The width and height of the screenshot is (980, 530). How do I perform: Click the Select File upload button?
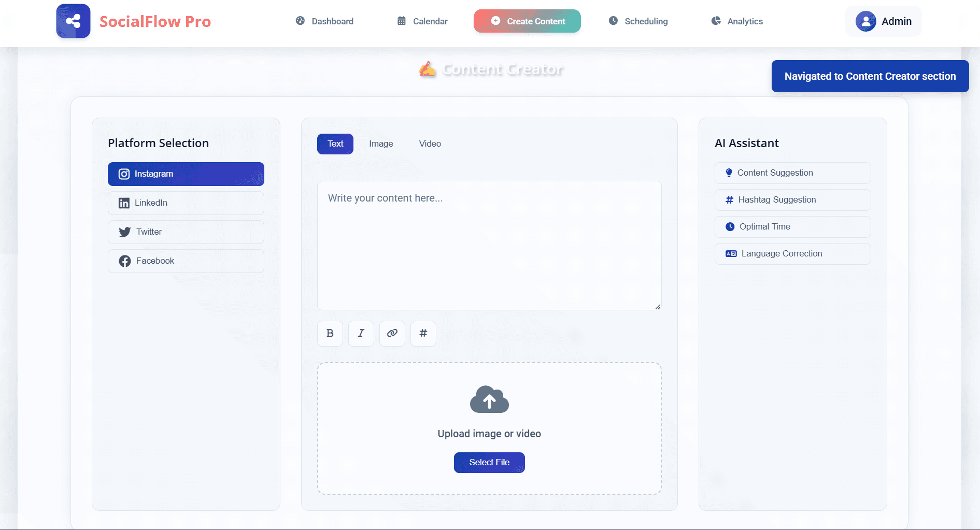[x=489, y=462]
